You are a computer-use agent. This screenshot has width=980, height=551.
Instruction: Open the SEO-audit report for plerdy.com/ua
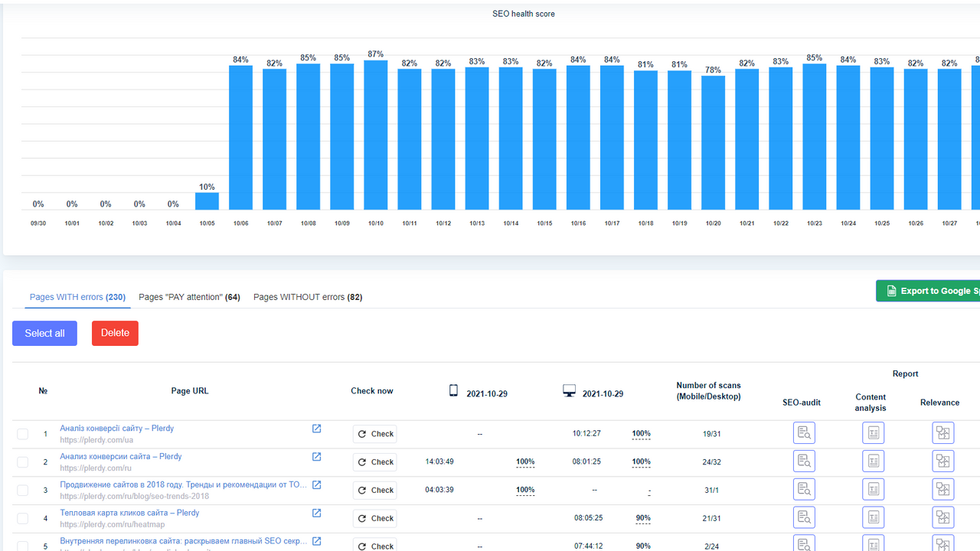pos(804,432)
